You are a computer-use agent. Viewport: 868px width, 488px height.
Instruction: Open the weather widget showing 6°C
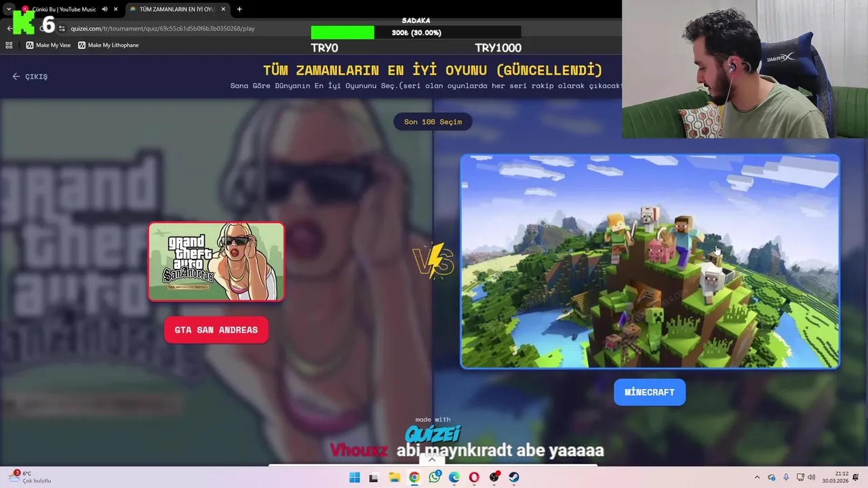(x=31, y=477)
